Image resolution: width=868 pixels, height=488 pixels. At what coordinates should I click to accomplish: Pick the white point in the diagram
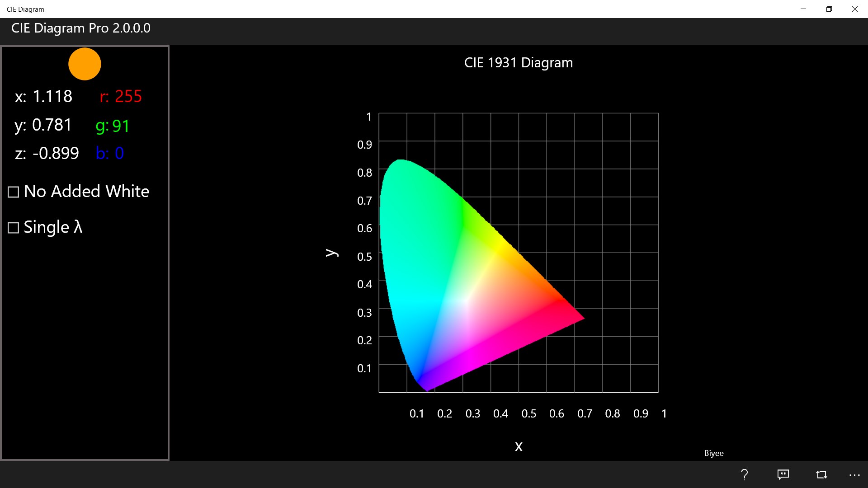click(466, 300)
